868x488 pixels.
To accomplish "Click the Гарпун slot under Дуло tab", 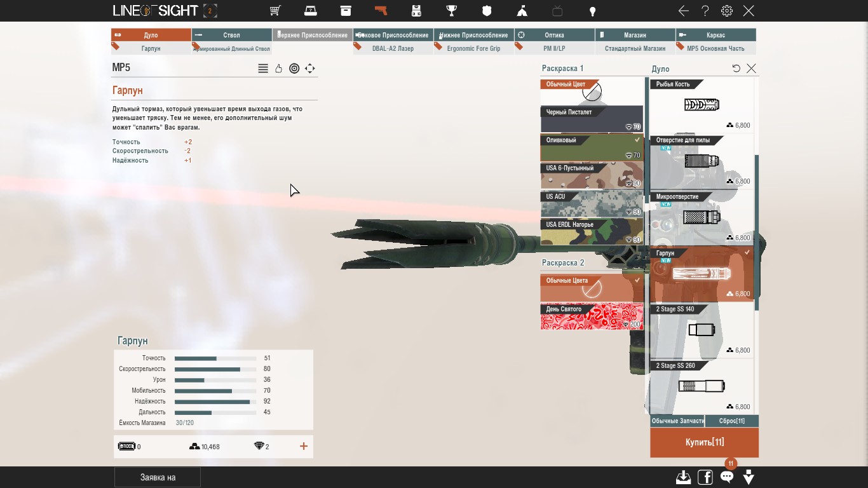I will coord(151,48).
